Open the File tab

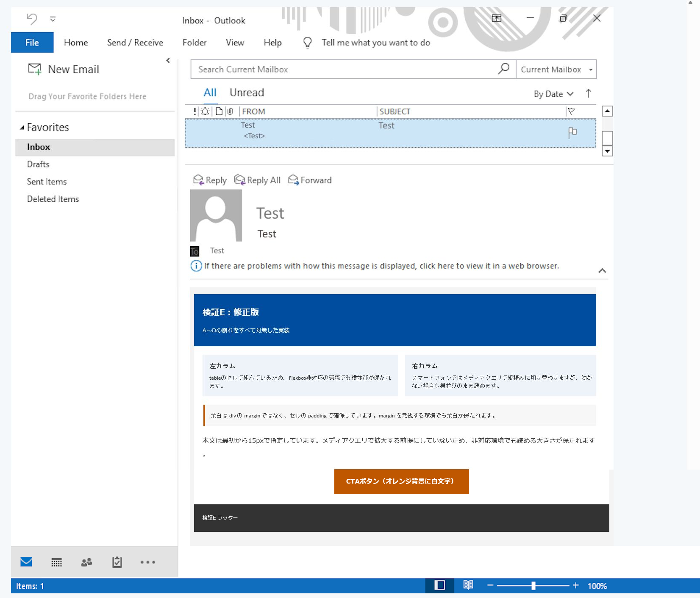point(32,42)
